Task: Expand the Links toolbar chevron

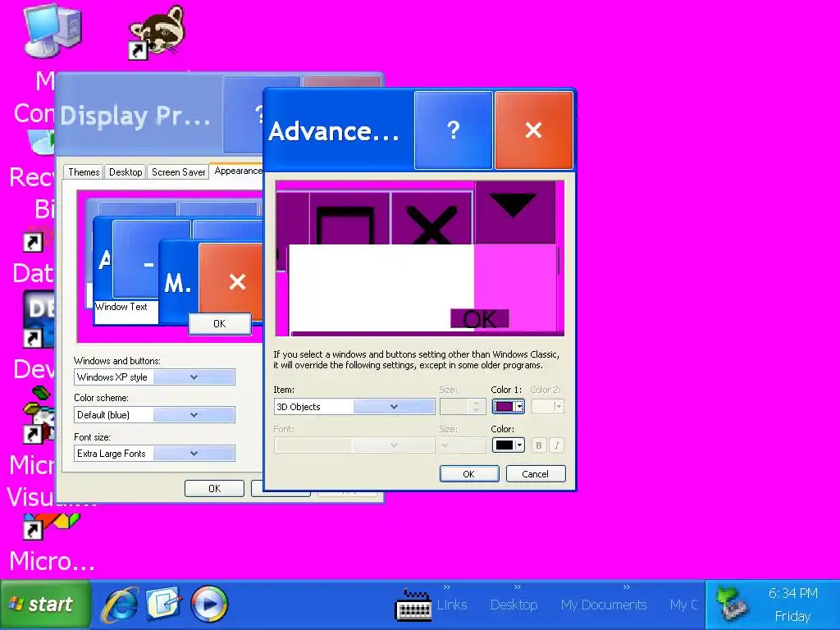Action: [x=447, y=587]
